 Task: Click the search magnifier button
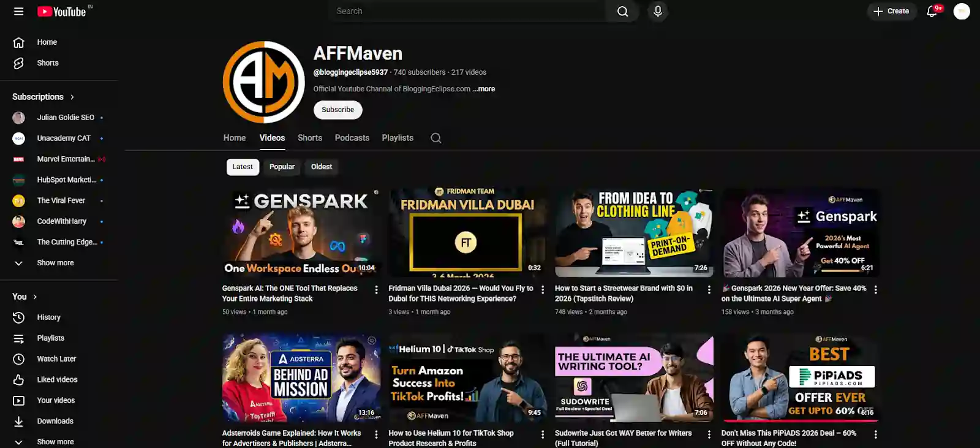pos(622,11)
